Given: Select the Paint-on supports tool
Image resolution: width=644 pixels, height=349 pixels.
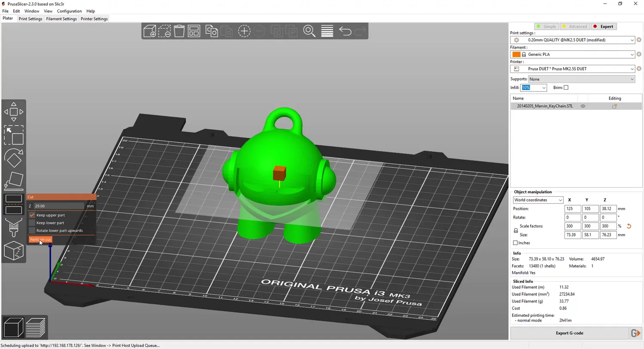Looking at the screenshot, I should tap(14, 227).
